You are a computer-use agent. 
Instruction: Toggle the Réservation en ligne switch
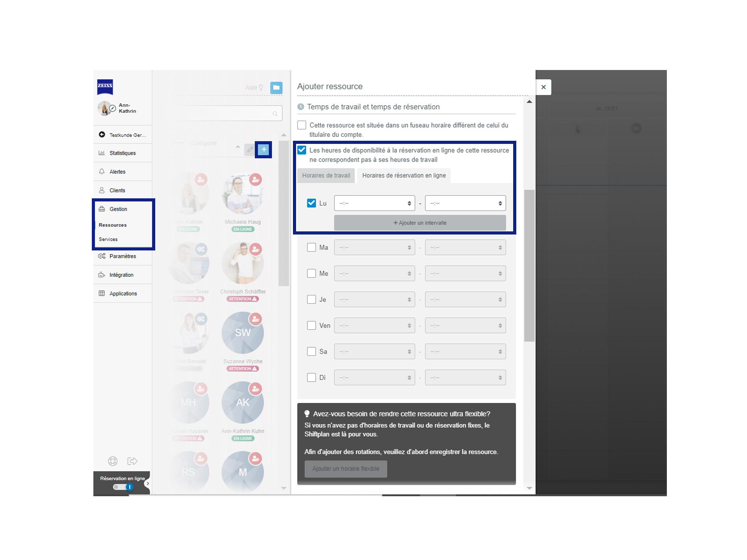tap(123, 487)
